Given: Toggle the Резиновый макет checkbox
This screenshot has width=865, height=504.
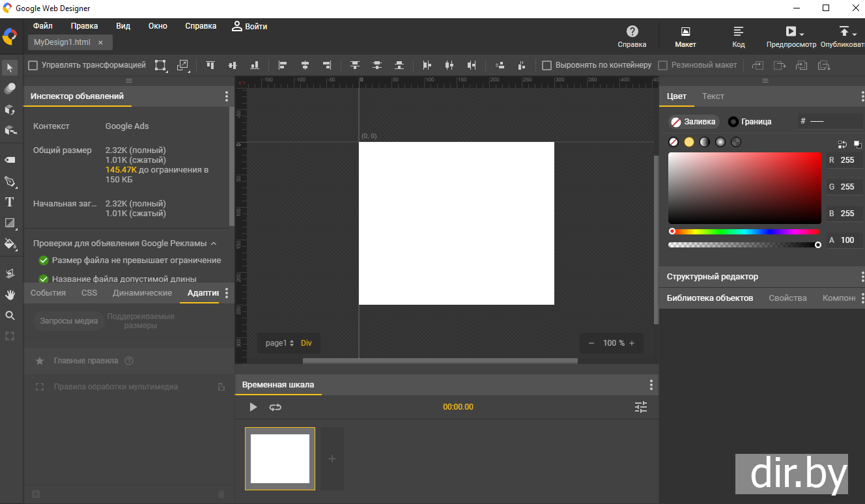Looking at the screenshot, I should (663, 65).
